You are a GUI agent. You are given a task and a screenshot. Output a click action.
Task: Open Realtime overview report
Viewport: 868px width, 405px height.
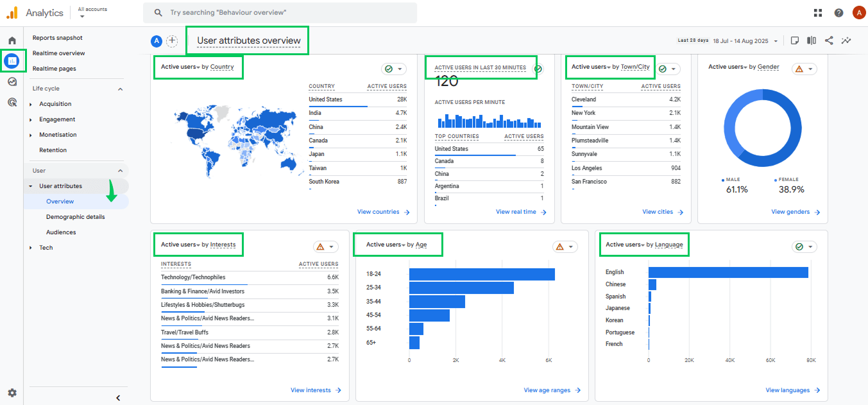pyautogui.click(x=58, y=53)
